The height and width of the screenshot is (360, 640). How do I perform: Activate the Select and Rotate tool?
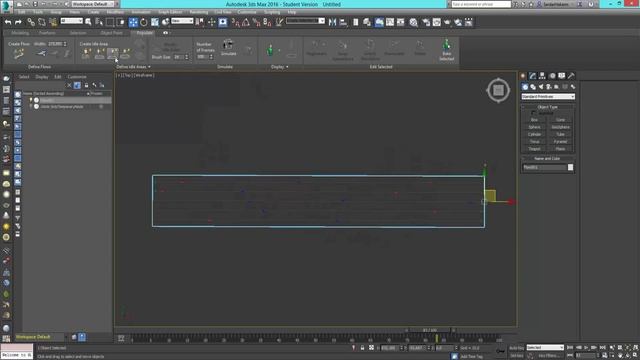144,22
